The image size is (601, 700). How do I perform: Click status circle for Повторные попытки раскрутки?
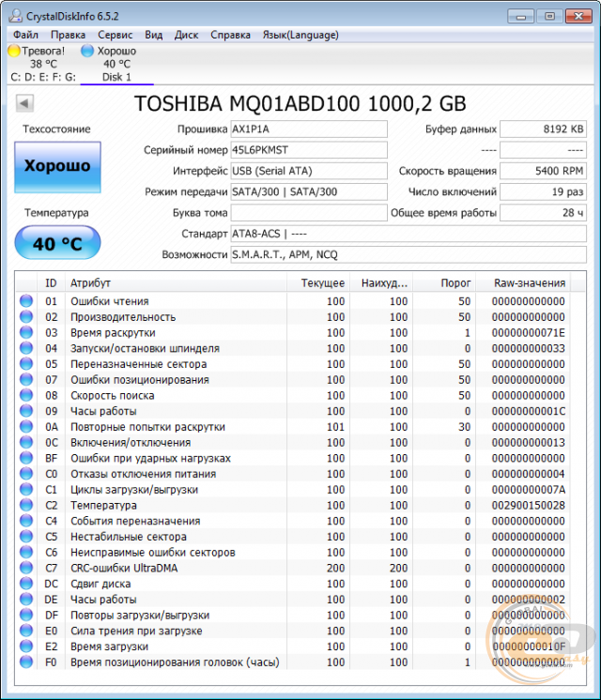point(26,426)
